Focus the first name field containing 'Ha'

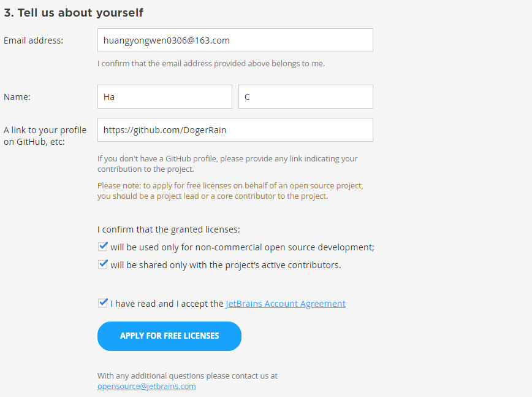pos(164,97)
